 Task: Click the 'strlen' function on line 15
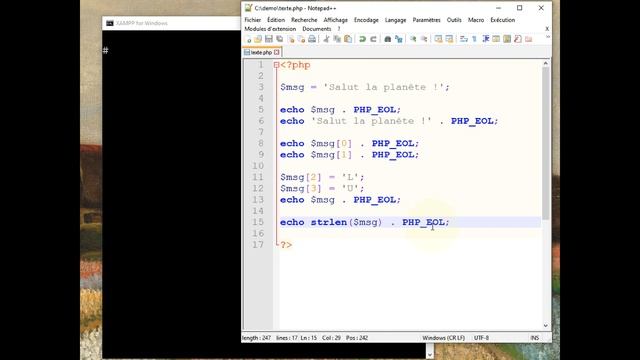(329, 222)
